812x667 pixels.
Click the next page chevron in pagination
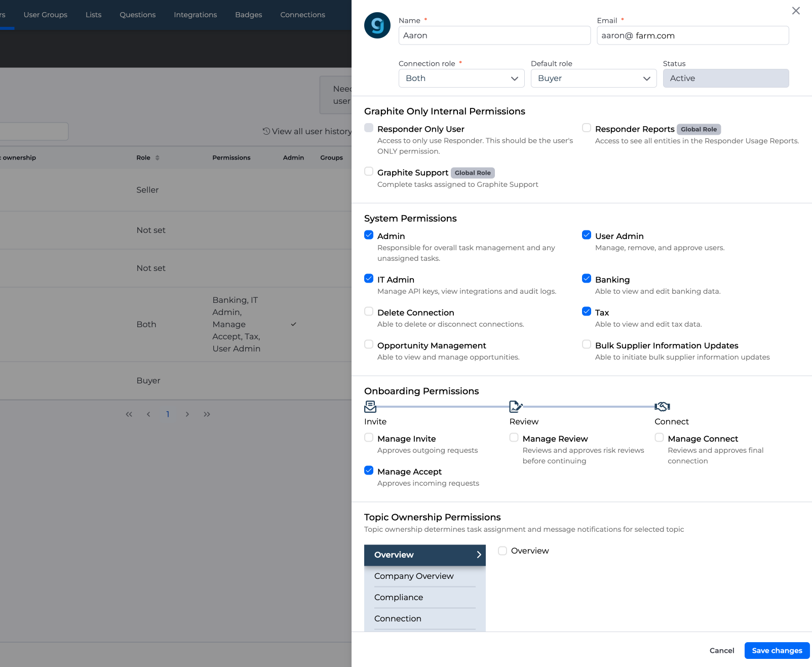[x=187, y=414]
